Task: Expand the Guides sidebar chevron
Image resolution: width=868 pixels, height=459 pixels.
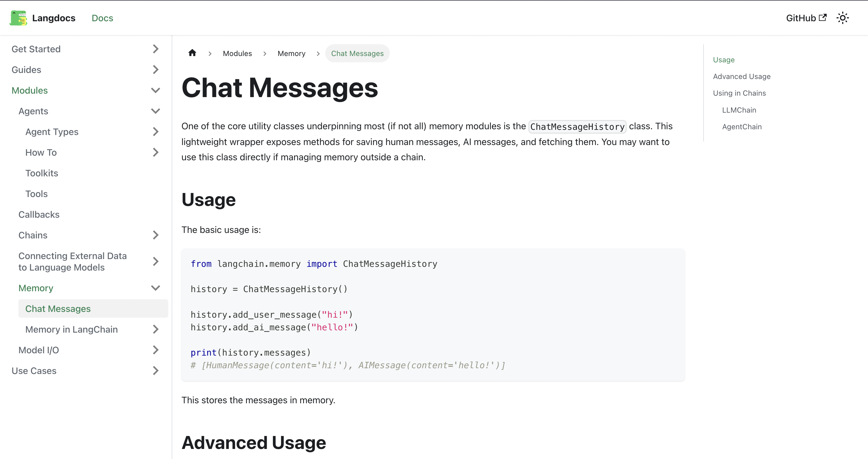Action: click(x=155, y=70)
